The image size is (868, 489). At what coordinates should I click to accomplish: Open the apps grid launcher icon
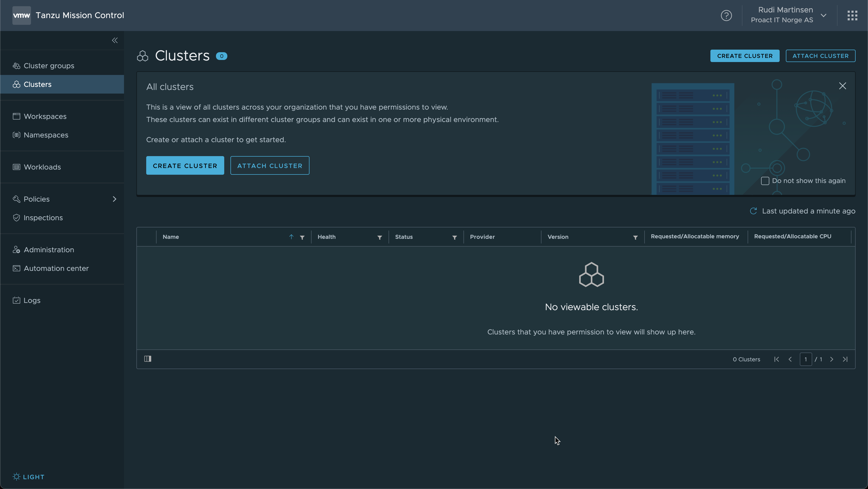click(852, 16)
